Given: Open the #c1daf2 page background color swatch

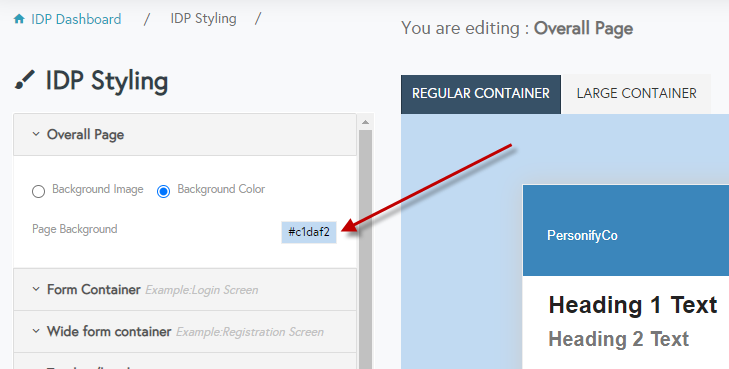Looking at the screenshot, I should point(309,232).
